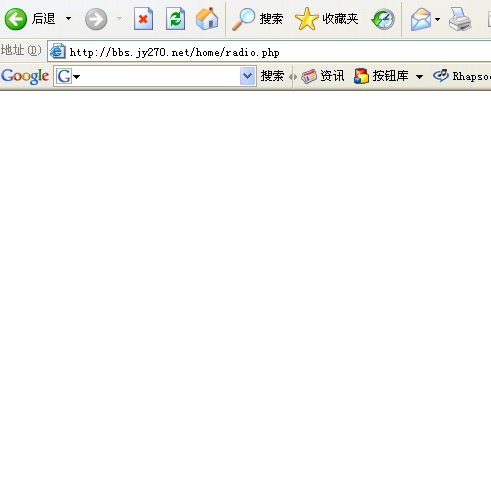This screenshot has width=491, height=503.
Task: Expand the 按钮库 dropdown arrow
Action: pos(419,77)
